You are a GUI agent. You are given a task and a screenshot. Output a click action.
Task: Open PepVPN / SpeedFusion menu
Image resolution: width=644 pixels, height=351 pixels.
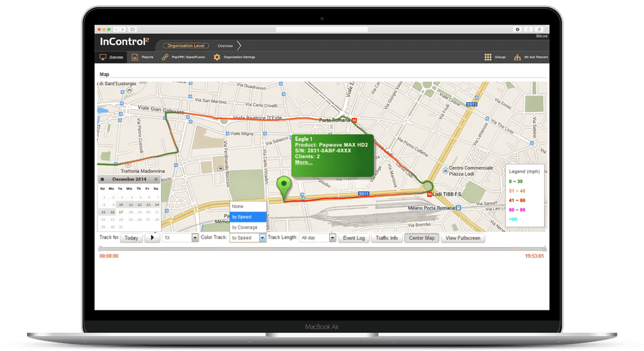coord(188,57)
